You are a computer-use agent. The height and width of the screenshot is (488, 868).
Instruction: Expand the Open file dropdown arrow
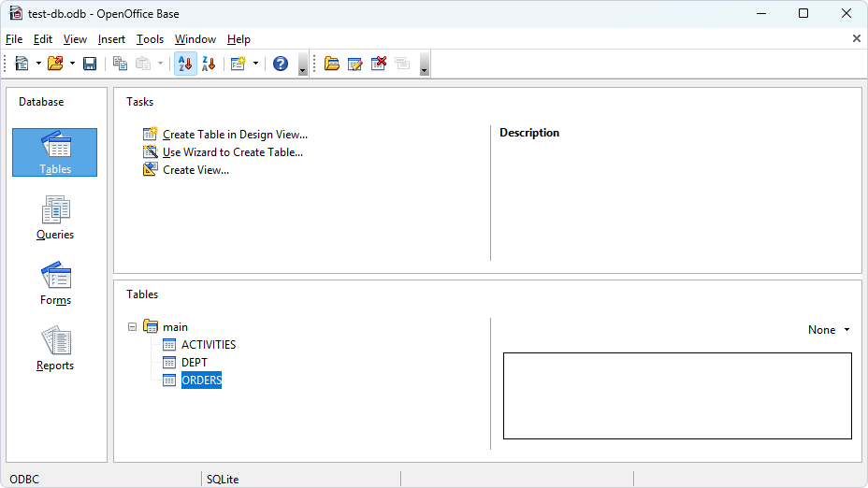72,64
